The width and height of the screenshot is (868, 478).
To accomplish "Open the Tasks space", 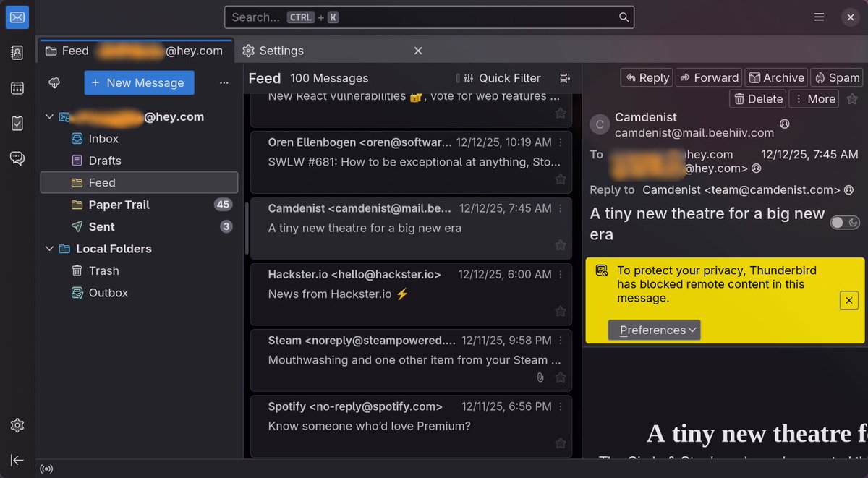I will pyautogui.click(x=17, y=124).
